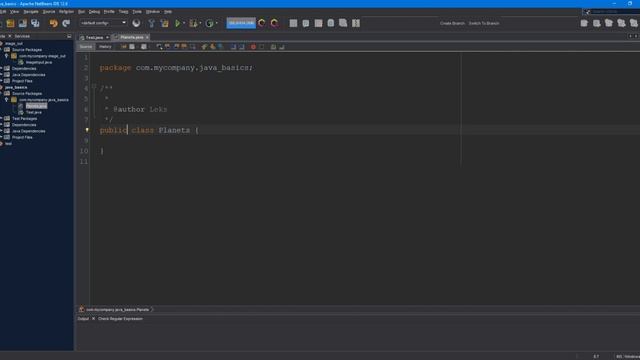
Task: Click the Find Next Occurrence icon
Action: click(176, 47)
